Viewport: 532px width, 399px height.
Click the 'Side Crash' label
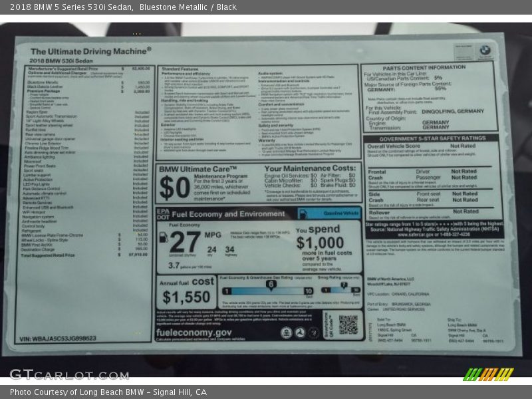point(376,197)
